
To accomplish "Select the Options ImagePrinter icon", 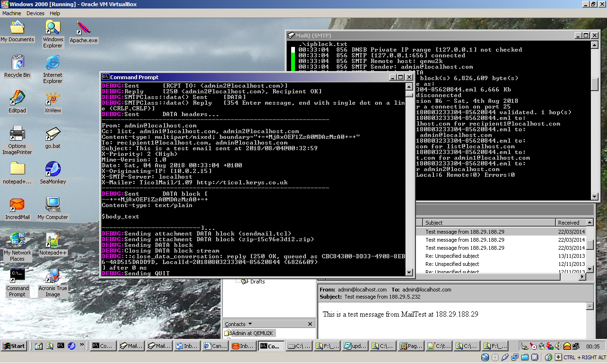I will [17, 140].
